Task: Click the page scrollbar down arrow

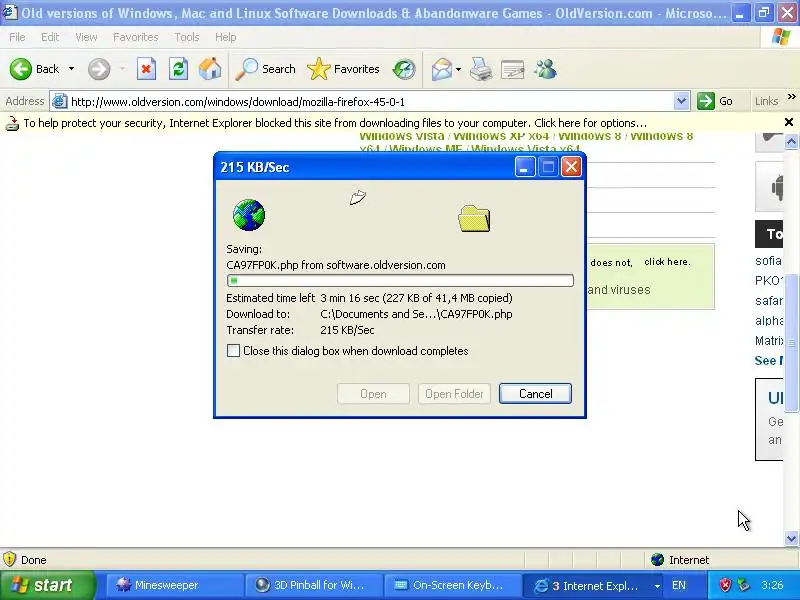Action: (x=791, y=538)
